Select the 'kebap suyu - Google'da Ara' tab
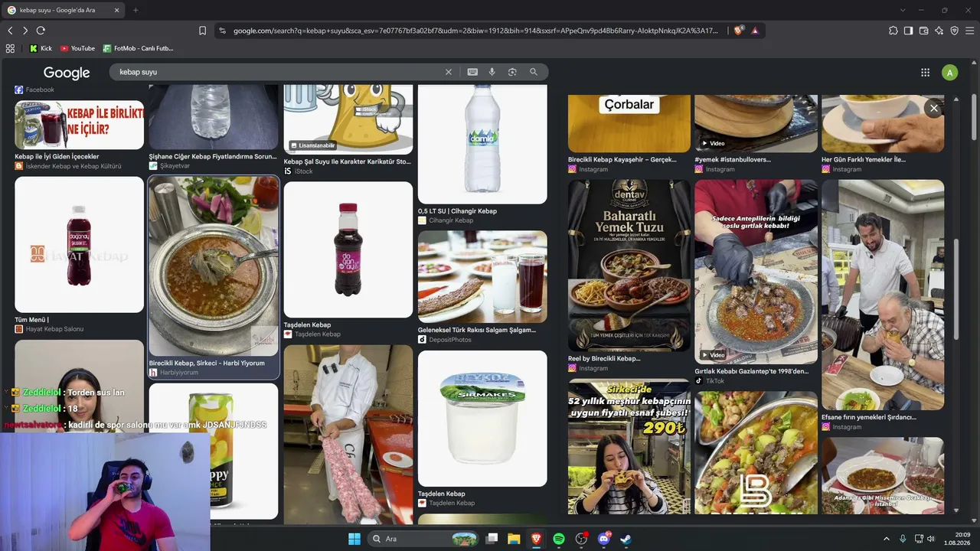The width and height of the screenshot is (980, 551). (64, 10)
